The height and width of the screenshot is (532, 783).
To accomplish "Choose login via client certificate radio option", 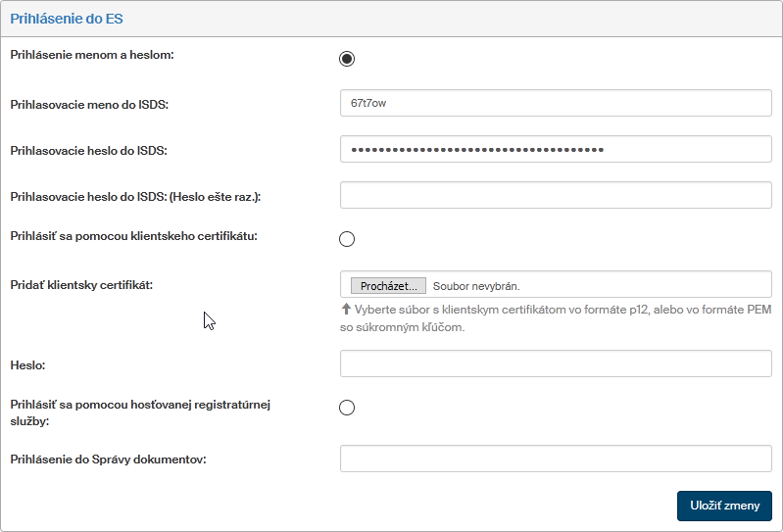I will pyautogui.click(x=347, y=239).
